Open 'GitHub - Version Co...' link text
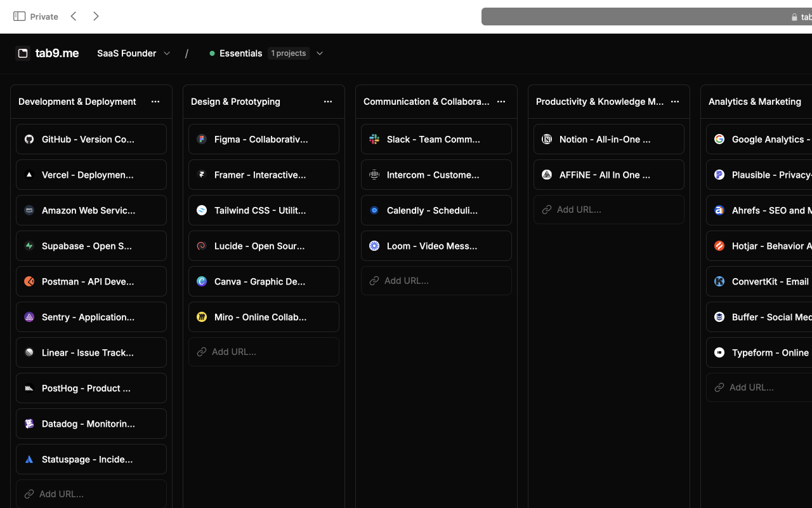This screenshot has height=508, width=812. 88,139
